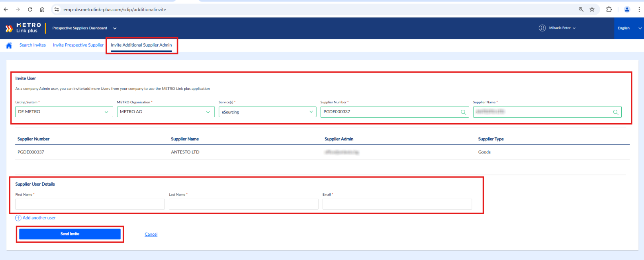This screenshot has height=260, width=644.
Task: Click table cell ANTESTO LTD
Action: coord(185,152)
